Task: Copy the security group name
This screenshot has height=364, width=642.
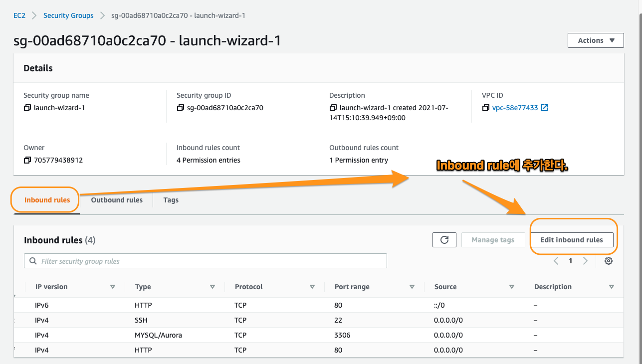Action: pyautogui.click(x=27, y=108)
